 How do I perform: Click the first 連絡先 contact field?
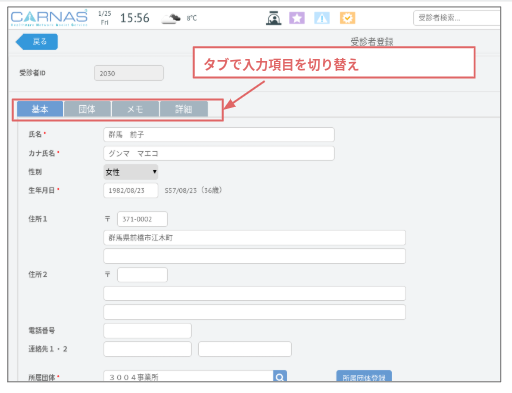click(147, 349)
